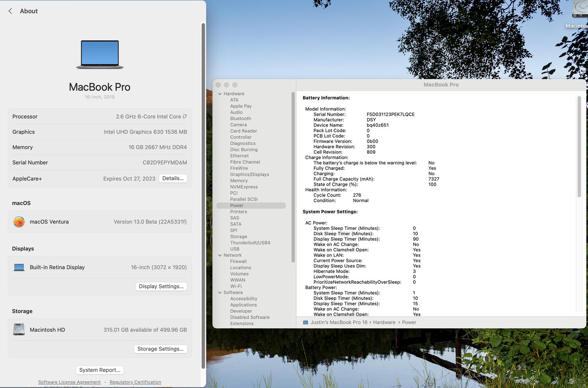
Task: Select Card Reader in sidebar
Action: tap(244, 131)
